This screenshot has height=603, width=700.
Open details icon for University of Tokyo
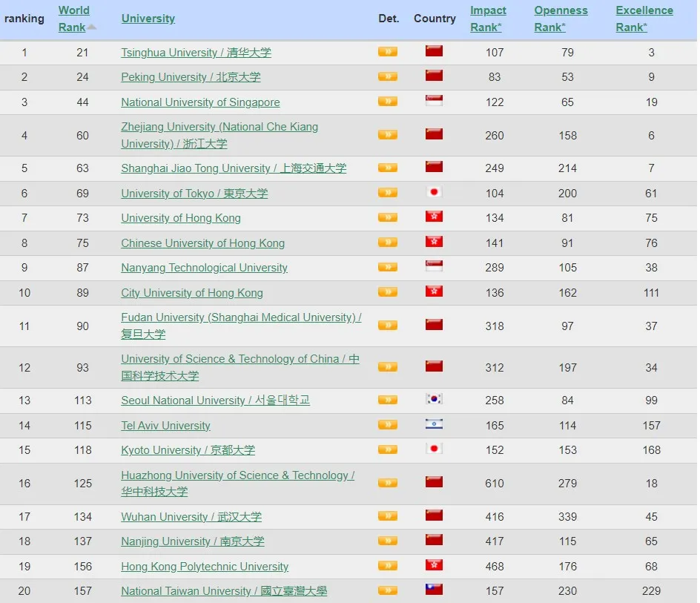(388, 193)
